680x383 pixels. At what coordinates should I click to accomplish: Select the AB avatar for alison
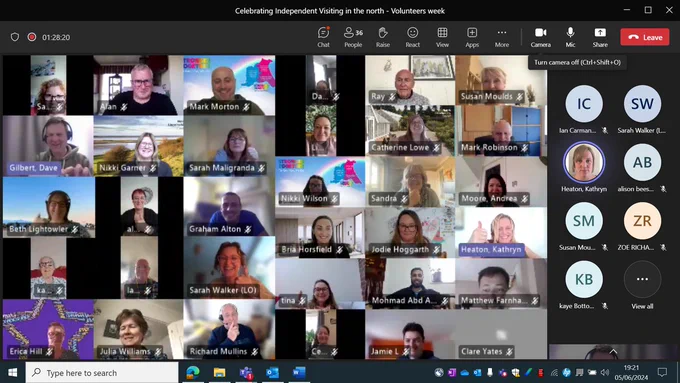click(642, 162)
